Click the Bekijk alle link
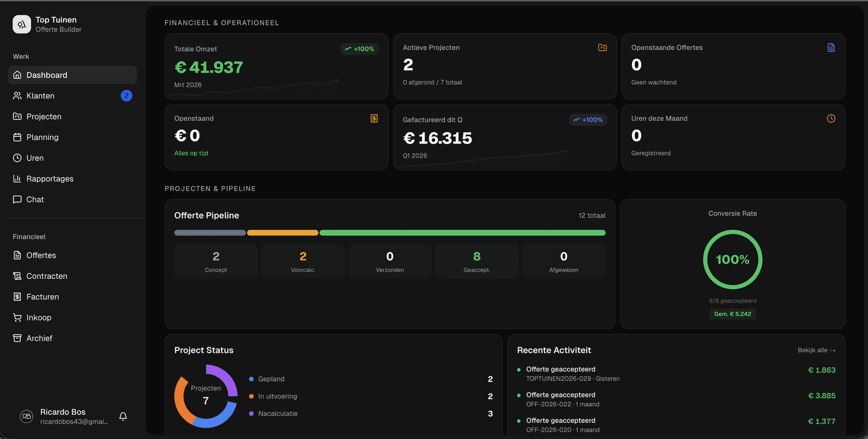The image size is (868, 439). (816, 350)
